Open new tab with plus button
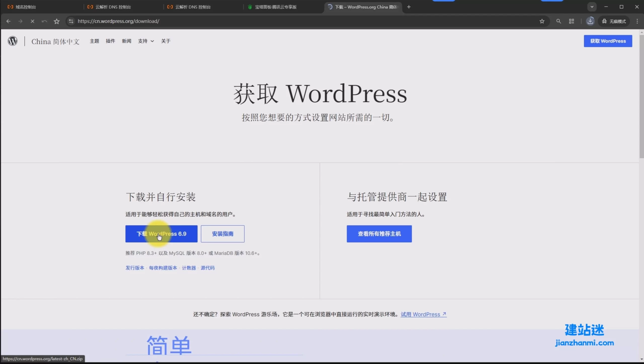 pos(409,7)
